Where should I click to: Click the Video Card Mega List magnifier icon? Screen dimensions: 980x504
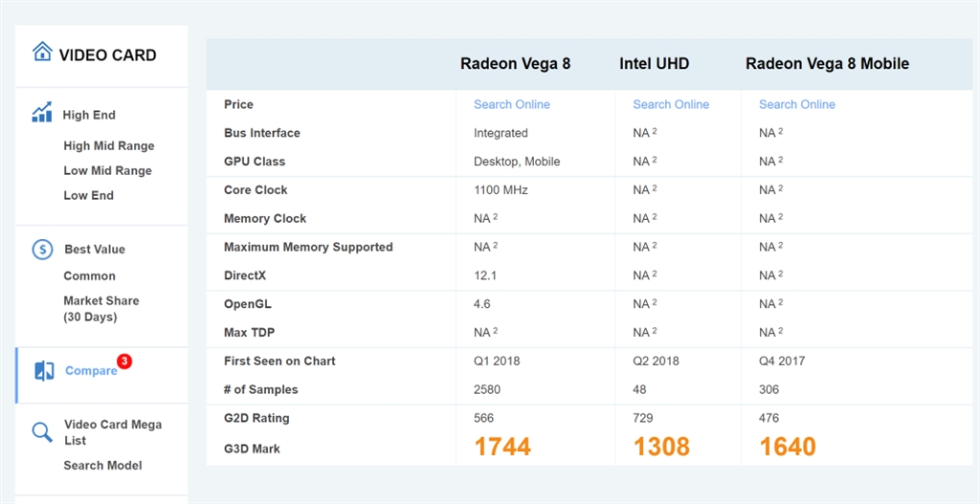pos(42,431)
